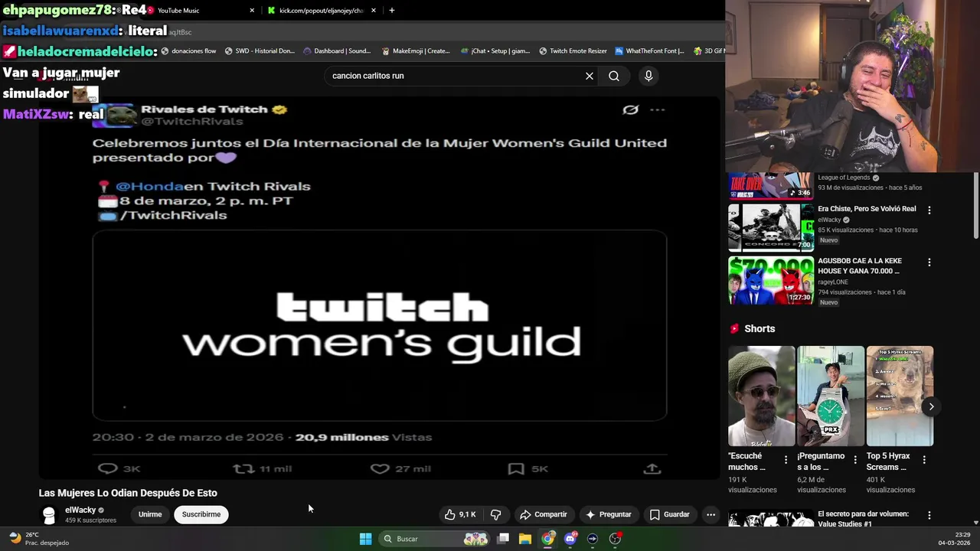
Task: Click the elWacky channel name
Action: click(x=80, y=510)
